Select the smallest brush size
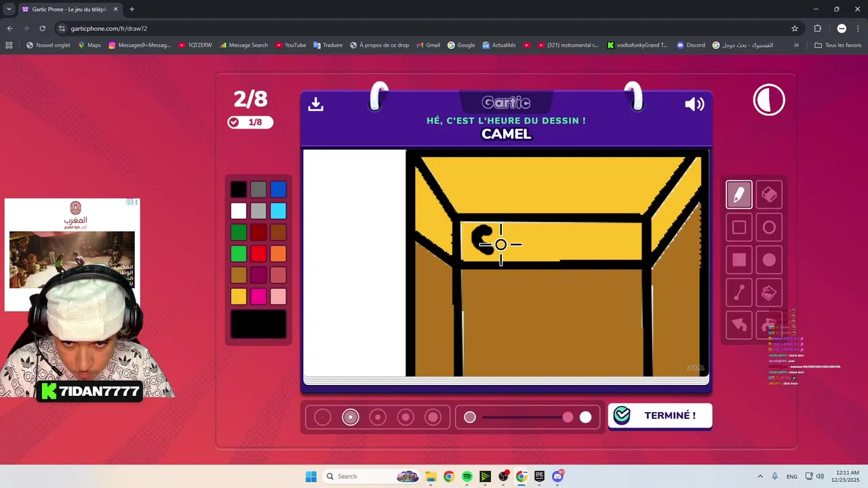This screenshot has width=868, height=488. pyautogui.click(x=323, y=418)
